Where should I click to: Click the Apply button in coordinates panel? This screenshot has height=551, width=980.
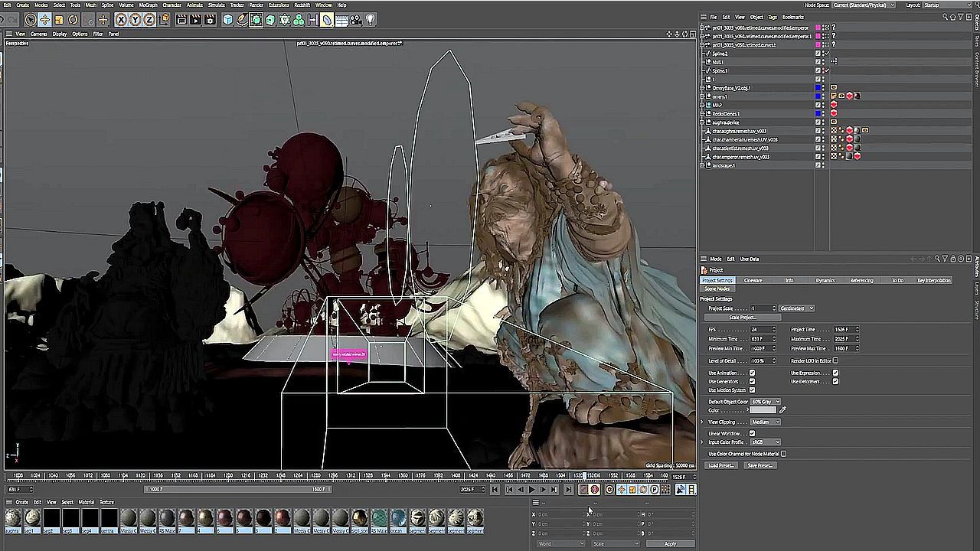pos(670,543)
